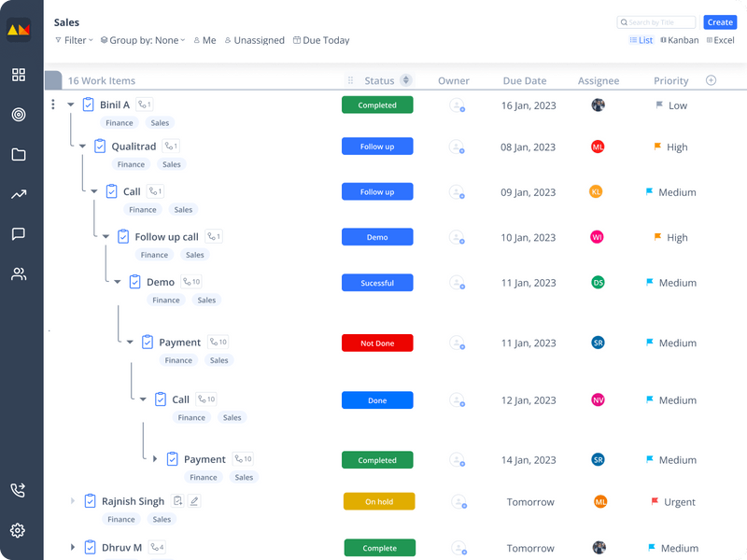747x560 pixels.
Task: Open the settings gear in sidebar
Action: tap(18, 530)
